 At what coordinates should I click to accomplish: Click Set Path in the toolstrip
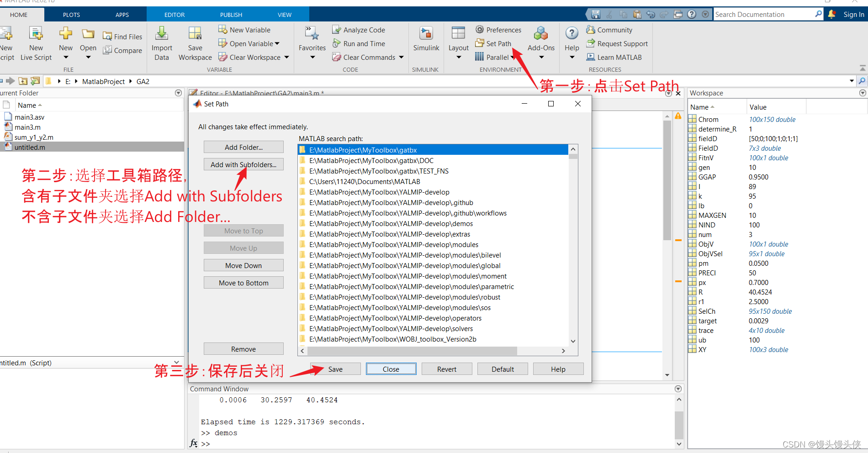(x=493, y=43)
